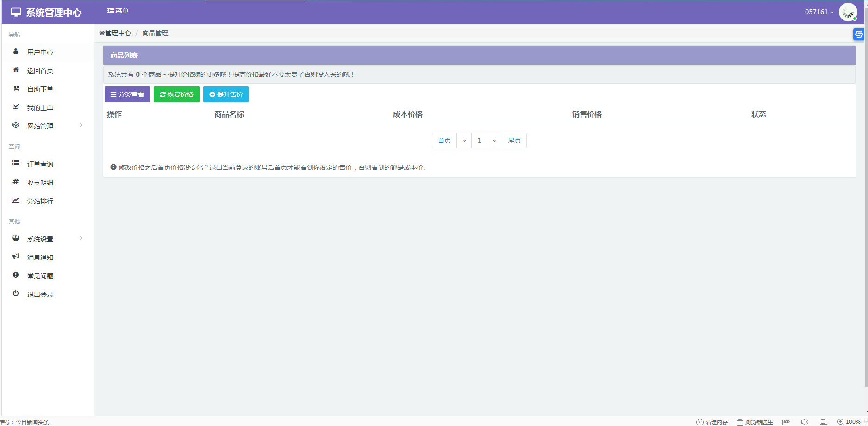Viewport: 868px width, 426px height.
Task: Click the 我的工单 checkmark icon
Action: 16,107
